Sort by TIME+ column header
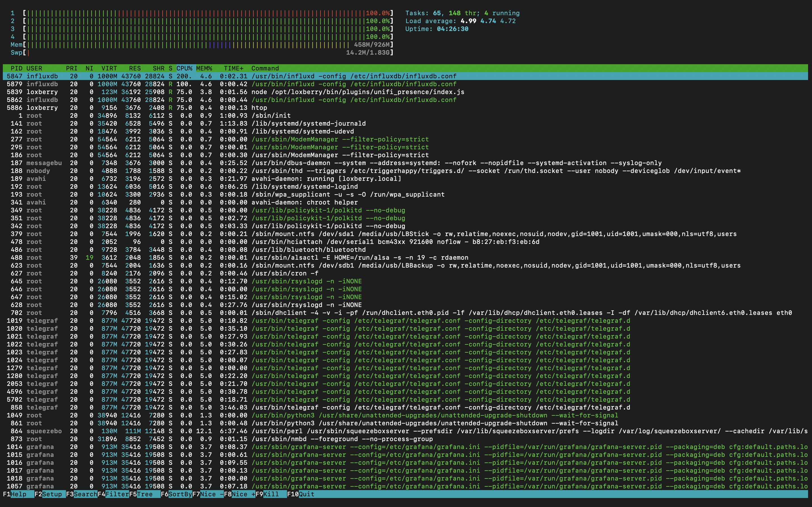The width and height of the screenshot is (812, 507). pos(233,68)
